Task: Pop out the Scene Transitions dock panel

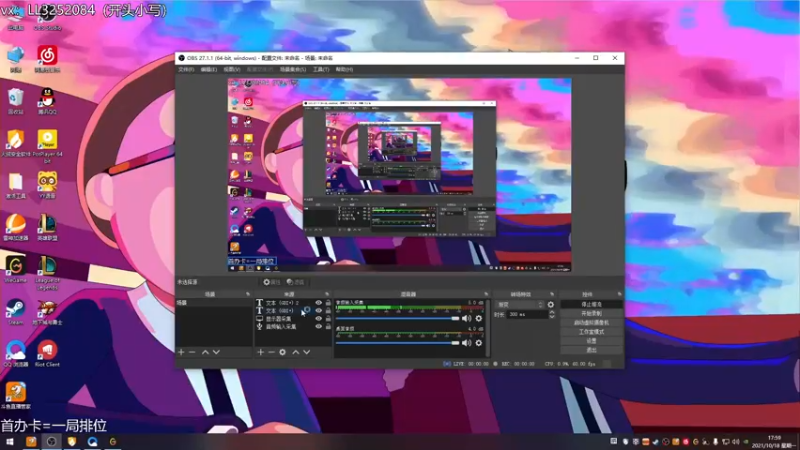Action: pos(552,294)
